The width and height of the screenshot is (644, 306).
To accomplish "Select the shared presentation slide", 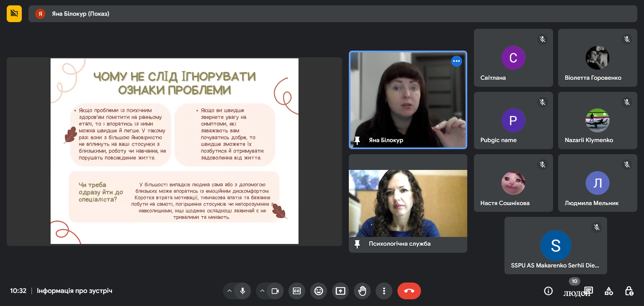I will (x=174, y=151).
